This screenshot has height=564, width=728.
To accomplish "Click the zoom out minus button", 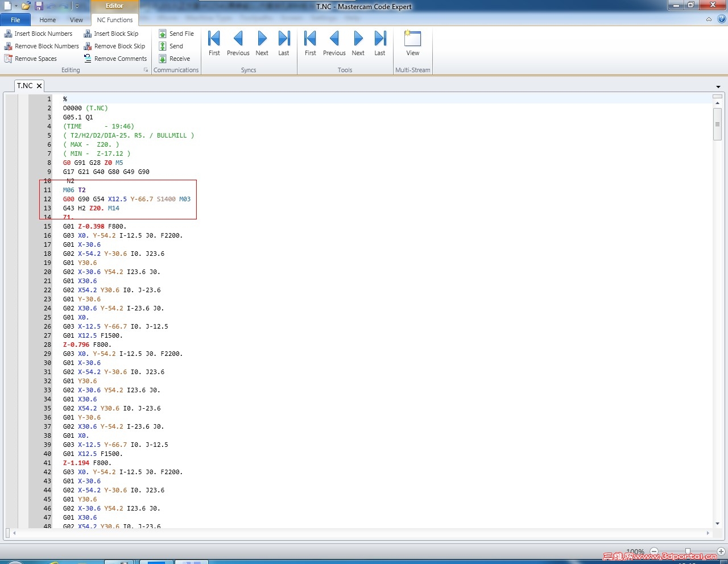I will tap(654, 551).
